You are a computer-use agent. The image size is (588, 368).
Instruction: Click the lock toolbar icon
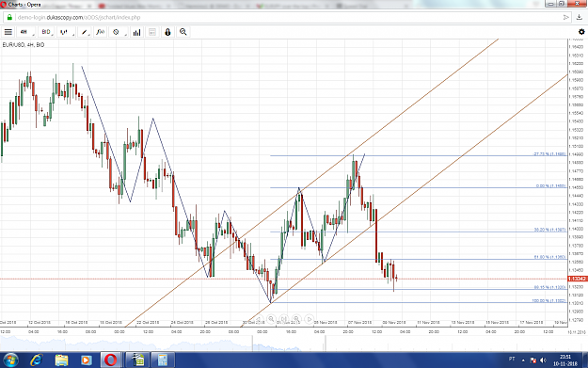coord(167,32)
